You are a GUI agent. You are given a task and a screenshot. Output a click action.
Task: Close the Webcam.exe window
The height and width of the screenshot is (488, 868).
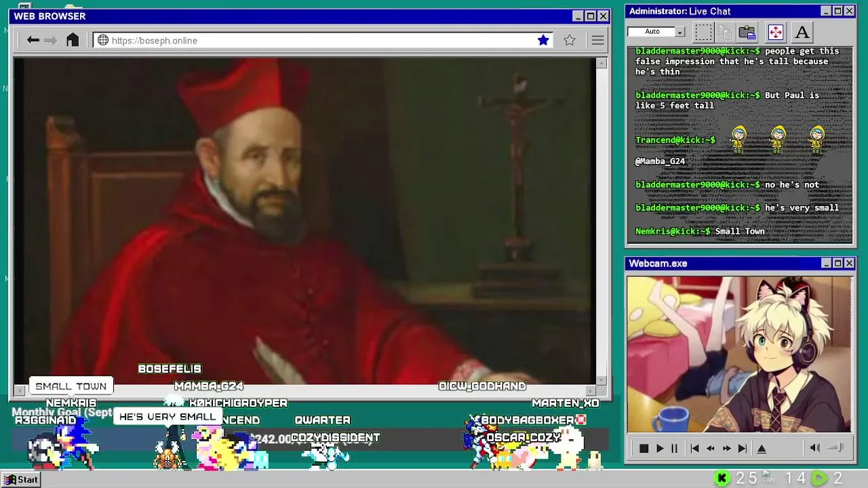[849, 263]
